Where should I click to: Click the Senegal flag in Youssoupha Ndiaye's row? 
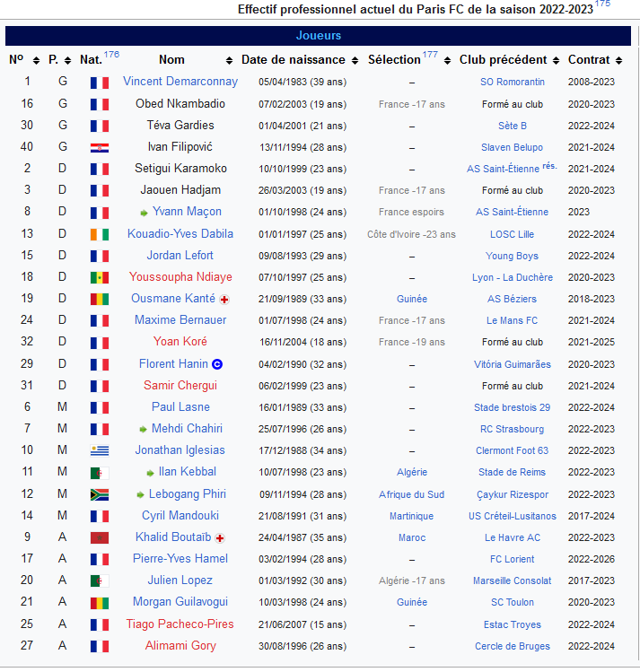click(x=99, y=277)
